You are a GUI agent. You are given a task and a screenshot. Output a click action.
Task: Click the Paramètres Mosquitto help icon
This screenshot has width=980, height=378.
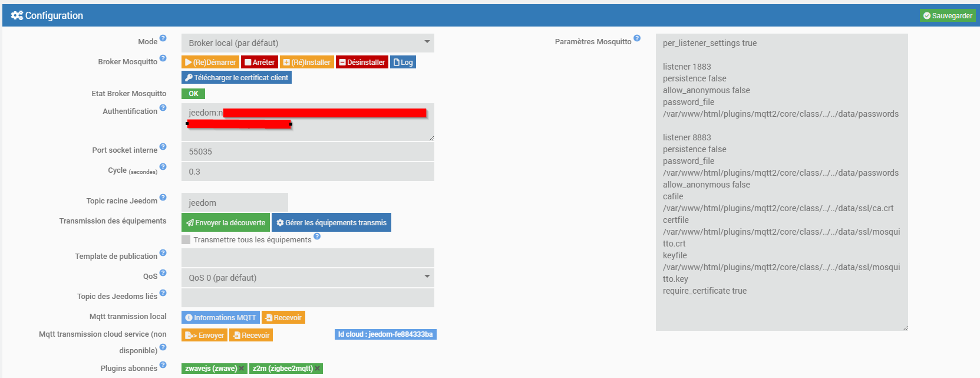coord(637,38)
